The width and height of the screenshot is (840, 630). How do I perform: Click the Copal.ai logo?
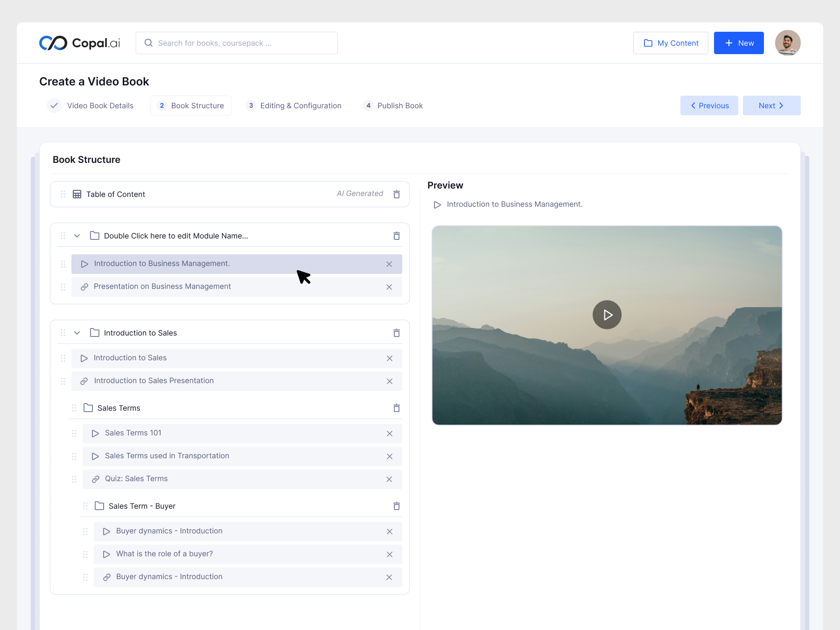tap(79, 43)
